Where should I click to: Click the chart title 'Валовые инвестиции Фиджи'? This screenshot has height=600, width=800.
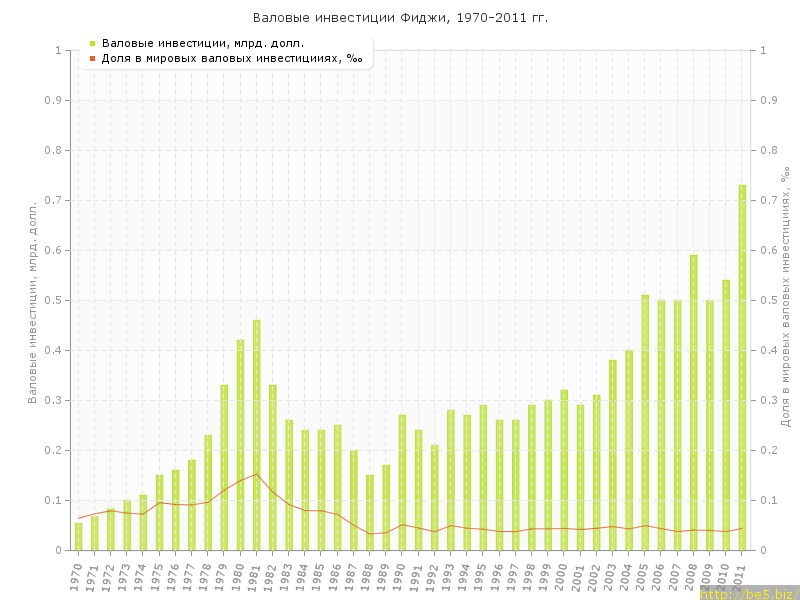pyautogui.click(x=400, y=18)
